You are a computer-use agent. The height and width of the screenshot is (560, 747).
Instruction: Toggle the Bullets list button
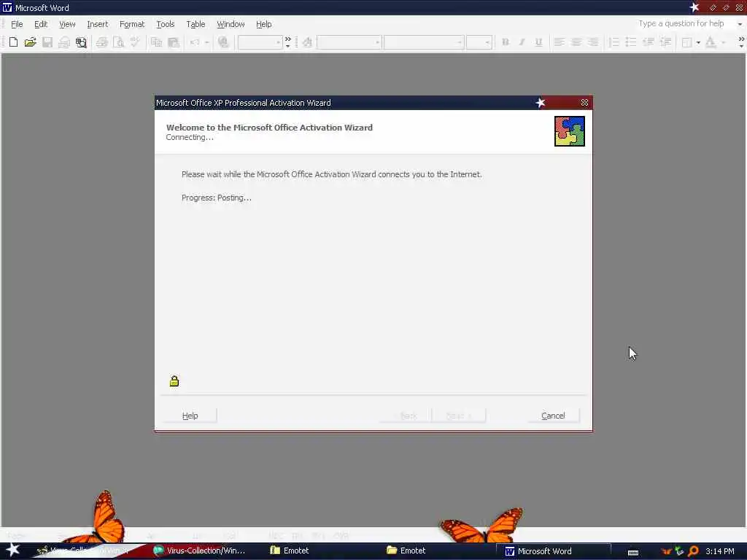point(631,42)
